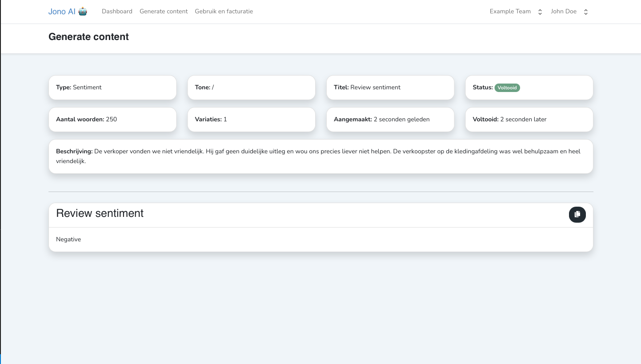641x364 pixels.
Task: Click the Aangemaakt timestamp card
Action: point(390,120)
